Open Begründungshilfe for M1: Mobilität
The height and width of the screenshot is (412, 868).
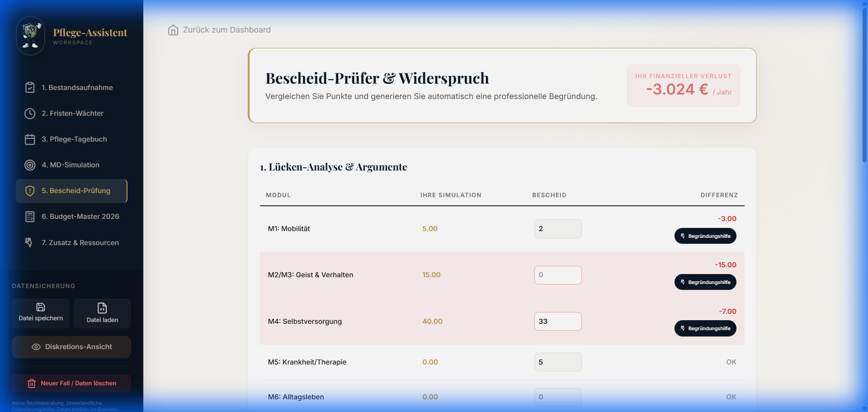coord(705,236)
